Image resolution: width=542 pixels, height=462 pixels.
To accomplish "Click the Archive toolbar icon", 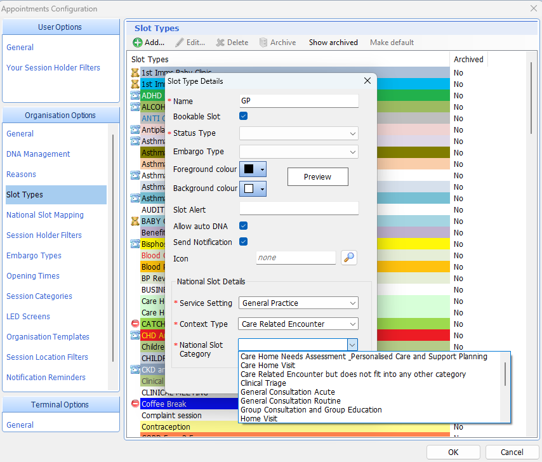I will (x=263, y=43).
